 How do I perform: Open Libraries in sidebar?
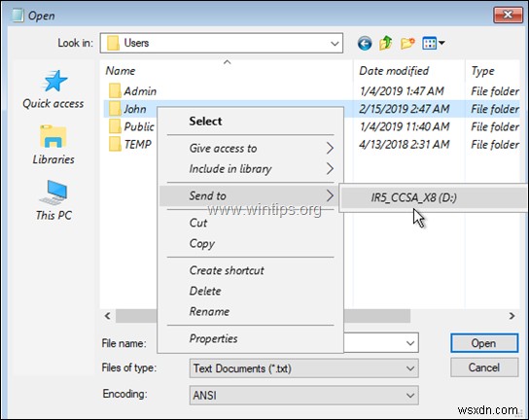point(53,145)
